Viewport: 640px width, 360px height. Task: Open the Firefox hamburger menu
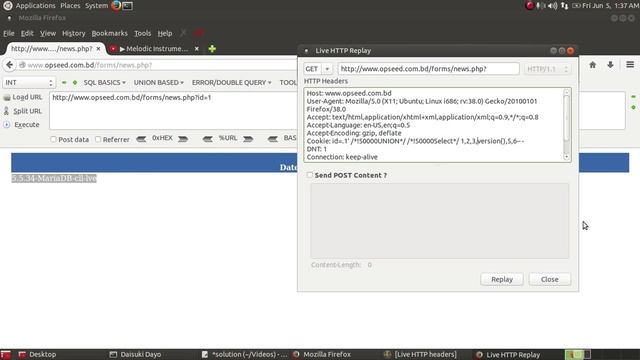(630, 64)
